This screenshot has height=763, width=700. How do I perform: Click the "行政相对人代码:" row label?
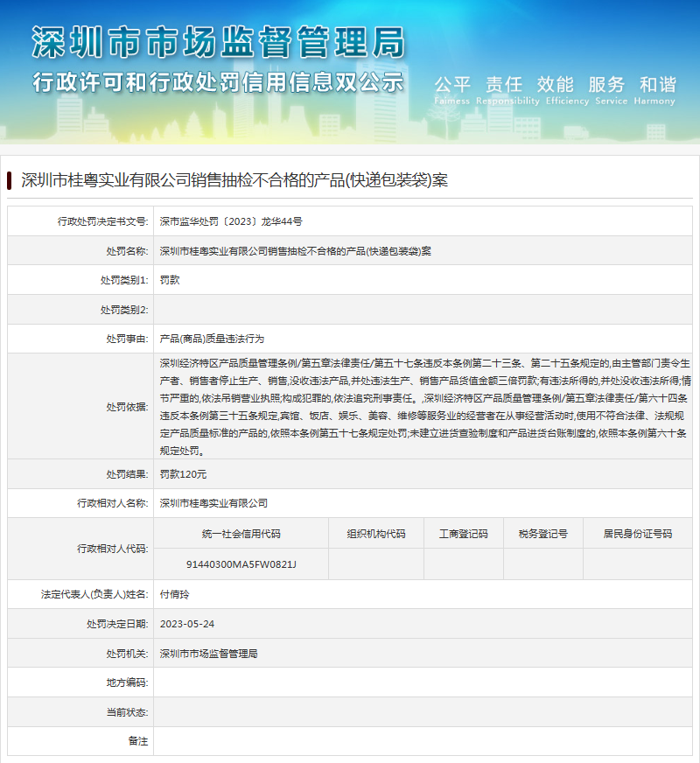(x=112, y=549)
